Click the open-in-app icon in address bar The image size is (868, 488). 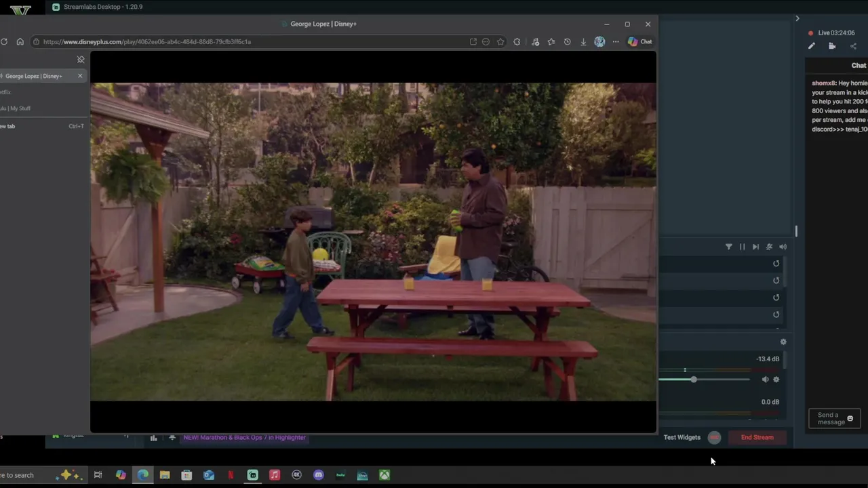pyautogui.click(x=473, y=41)
